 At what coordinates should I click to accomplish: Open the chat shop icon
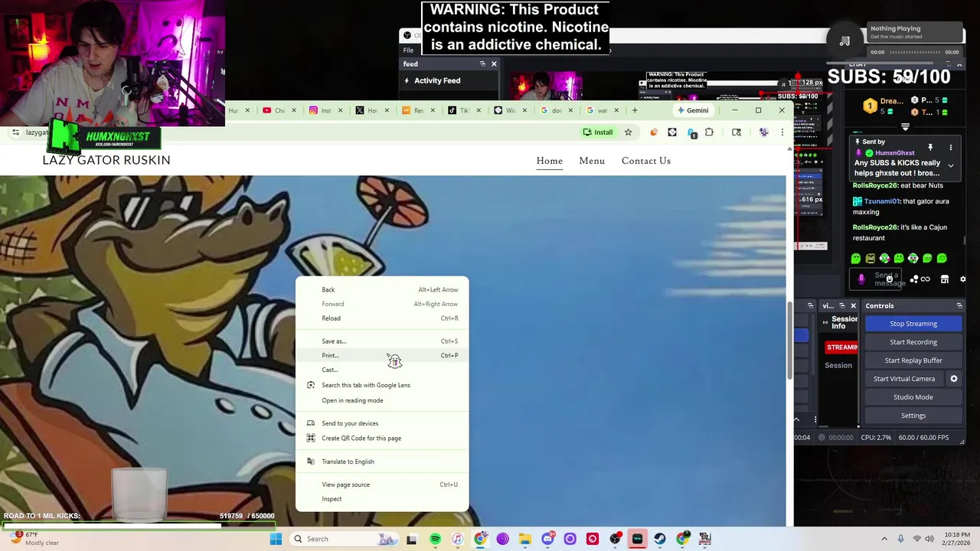point(945,279)
